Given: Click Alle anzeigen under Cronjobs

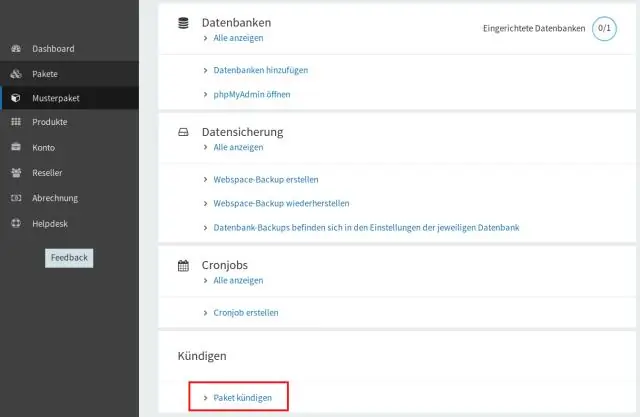Looking at the screenshot, I should [x=238, y=280].
